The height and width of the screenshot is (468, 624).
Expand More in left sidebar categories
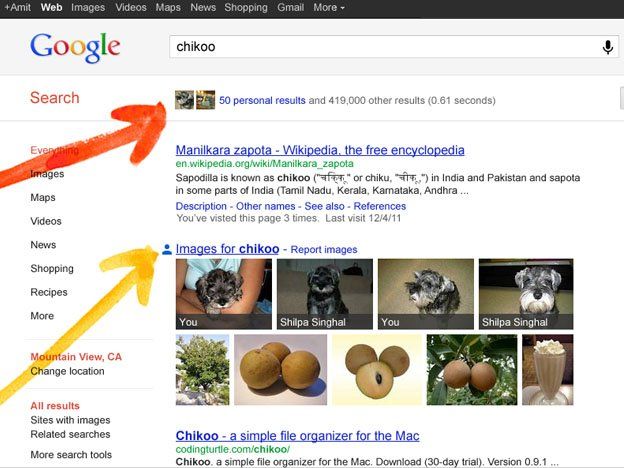coord(42,316)
